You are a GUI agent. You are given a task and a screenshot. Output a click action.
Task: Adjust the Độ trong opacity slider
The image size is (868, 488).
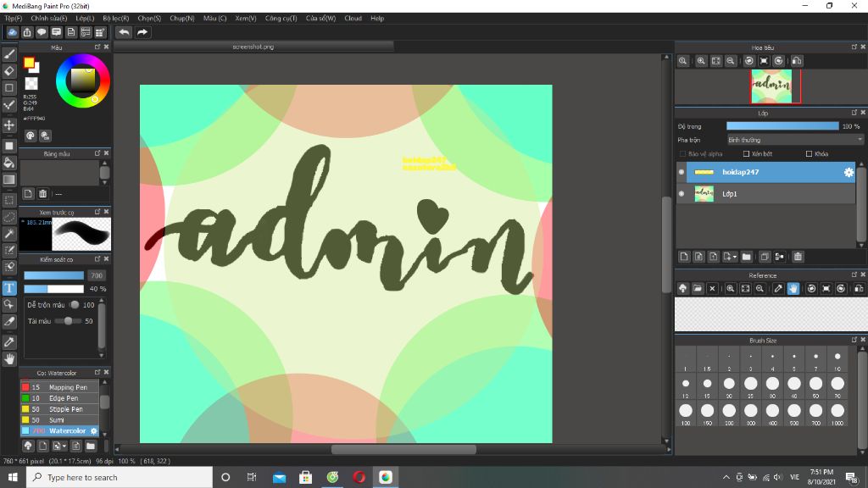782,126
